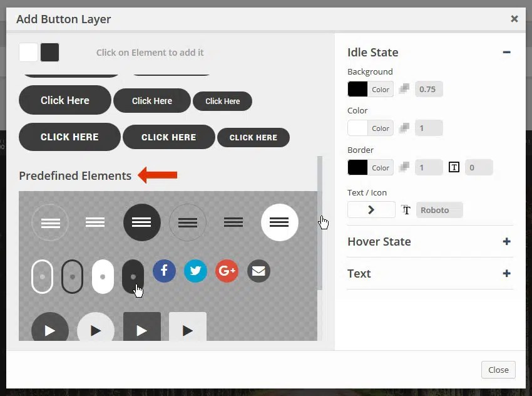The image size is (532, 396).
Task: Select the Facebook icon element
Action: pyautogui.click(x=164, y=271)
